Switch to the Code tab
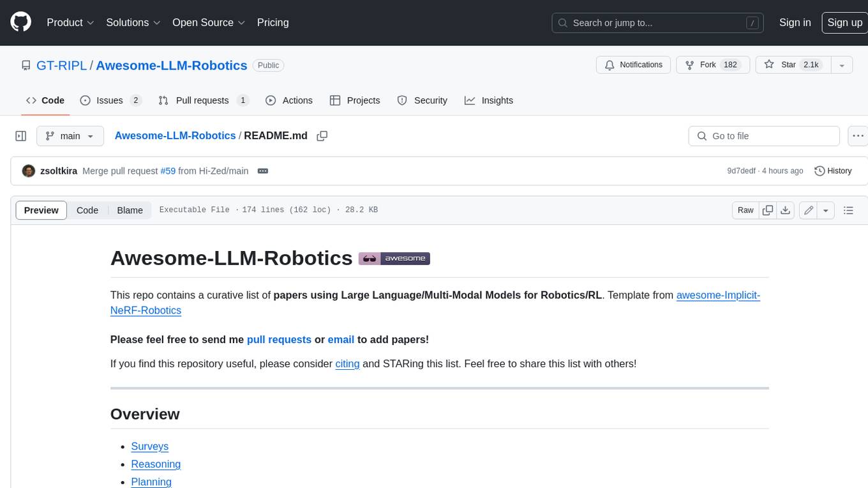The width and height of the screenshot is (868, 488). (45, 100)
